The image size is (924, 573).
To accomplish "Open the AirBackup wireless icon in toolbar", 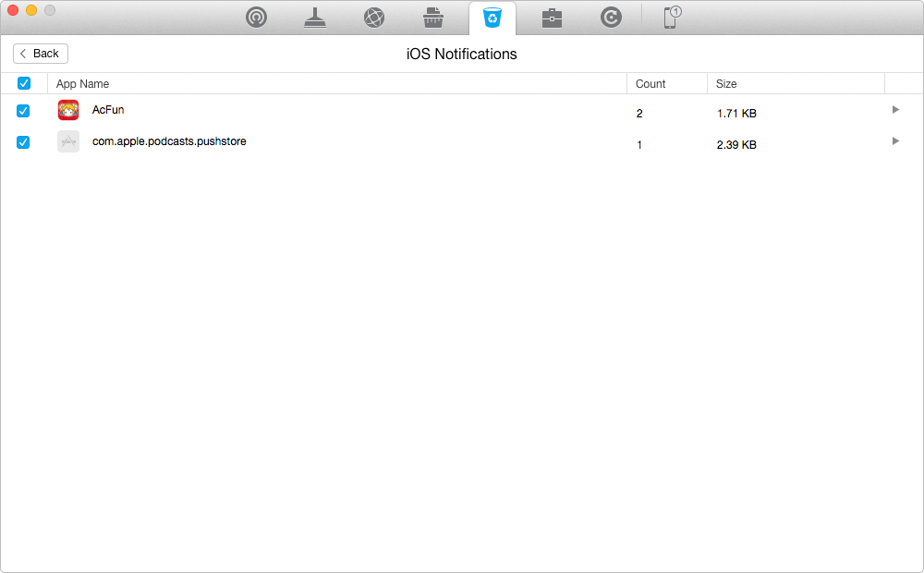I will pos(256,18).
